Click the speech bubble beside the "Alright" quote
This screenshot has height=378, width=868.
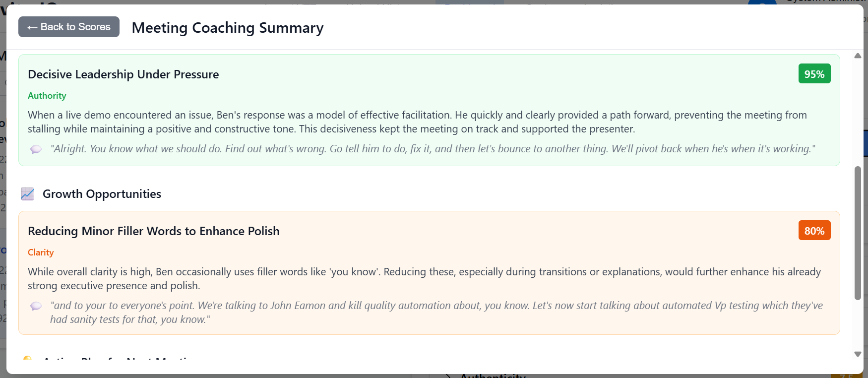[x=36, y=149]
